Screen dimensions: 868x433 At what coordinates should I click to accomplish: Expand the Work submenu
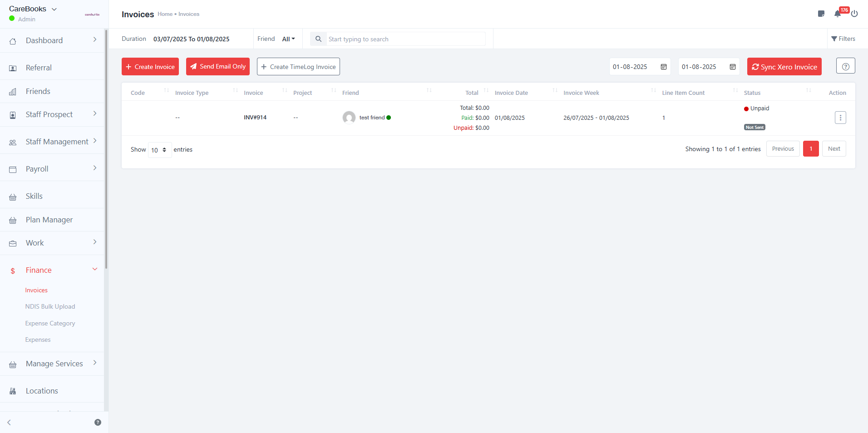(x=95, y=242)
